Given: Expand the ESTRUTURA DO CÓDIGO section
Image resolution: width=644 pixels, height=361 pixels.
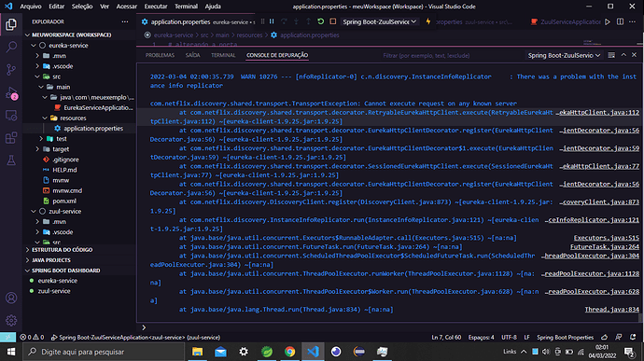Looking at the screenshot, I should [62, 250].
